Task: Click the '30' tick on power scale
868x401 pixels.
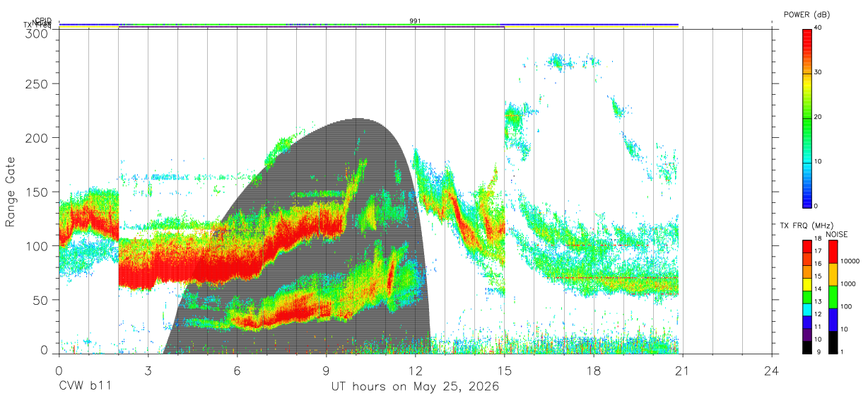Action: (x=819, y=72)
